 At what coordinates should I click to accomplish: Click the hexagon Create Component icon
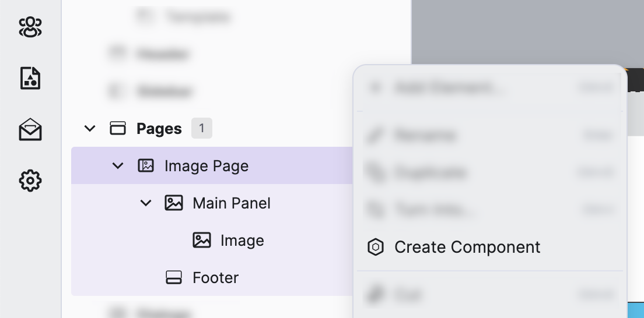[376, 248]
